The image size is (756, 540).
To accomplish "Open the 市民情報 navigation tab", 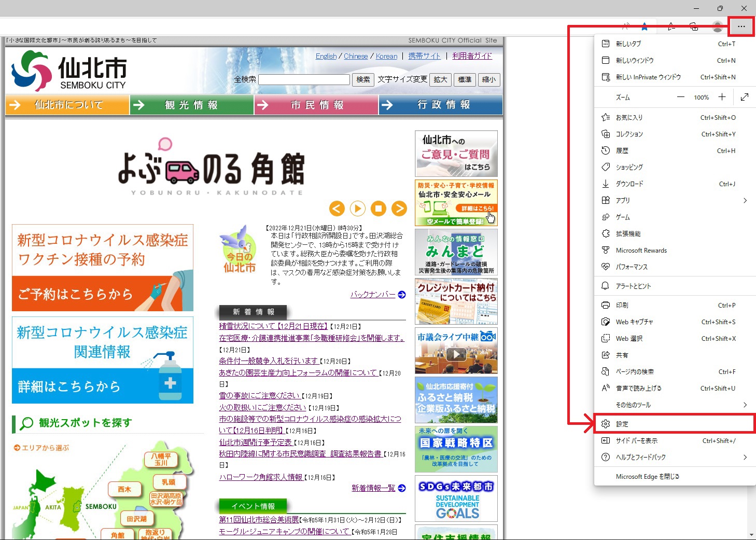I will coord(316,105).
